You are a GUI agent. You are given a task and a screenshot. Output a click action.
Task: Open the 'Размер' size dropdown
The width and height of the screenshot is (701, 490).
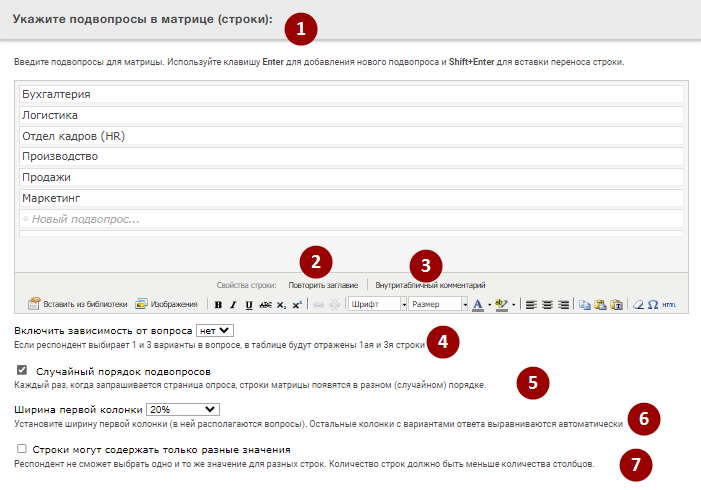click(439, 304)
